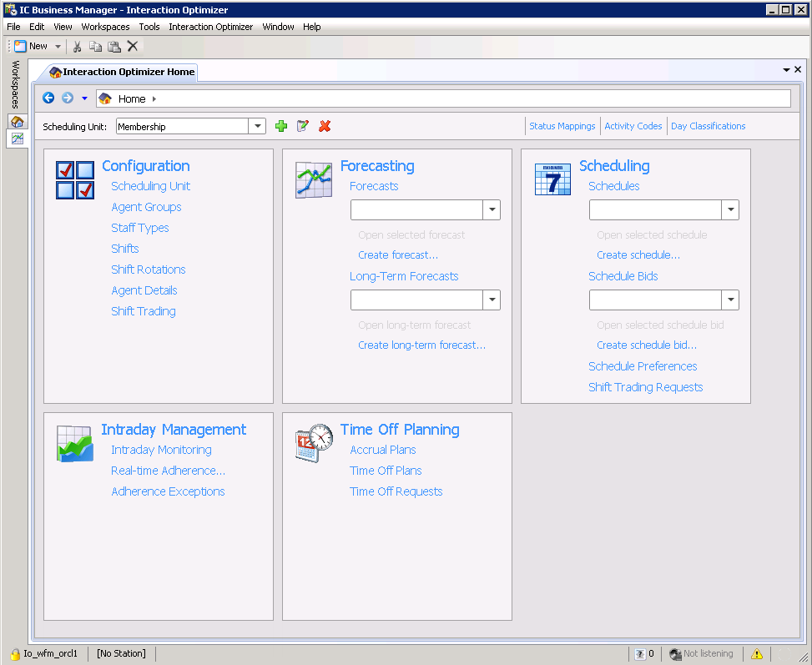The image size is (812, 665).
Task: Select the chart workspace icon in left sidebar
Action: pyautogui.click(x=17, y=139)
